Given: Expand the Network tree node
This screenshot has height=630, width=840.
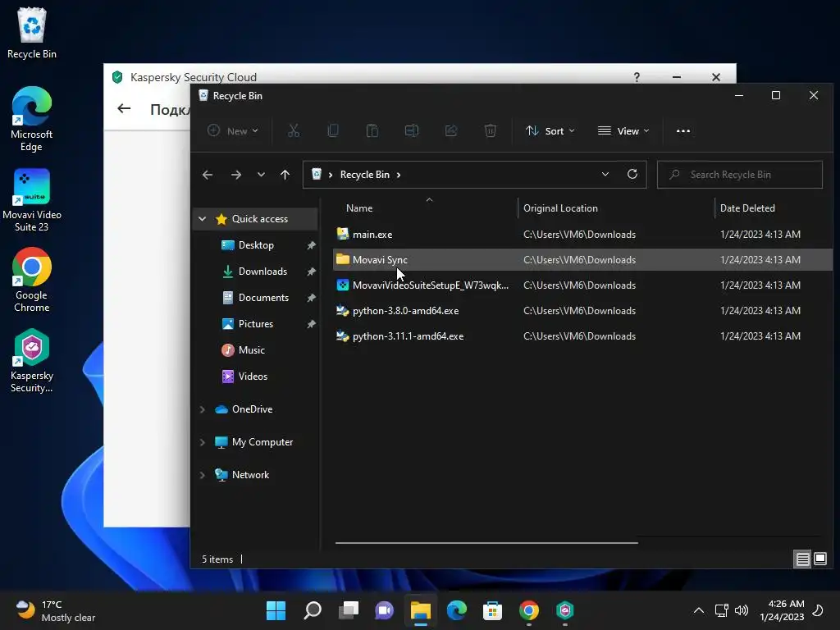Looking at the screenshot, I should pyautogui.click(x=202, y=475).
